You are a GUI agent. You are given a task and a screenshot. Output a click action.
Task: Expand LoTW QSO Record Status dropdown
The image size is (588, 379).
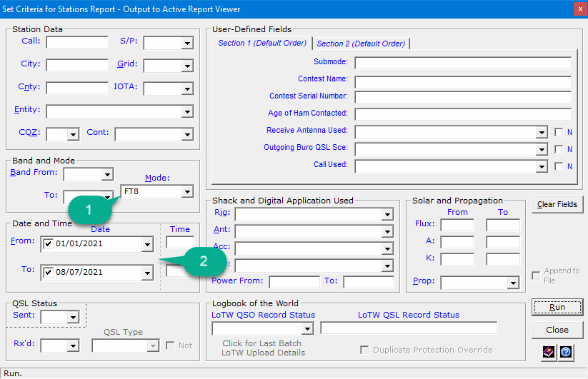point(307,328)
